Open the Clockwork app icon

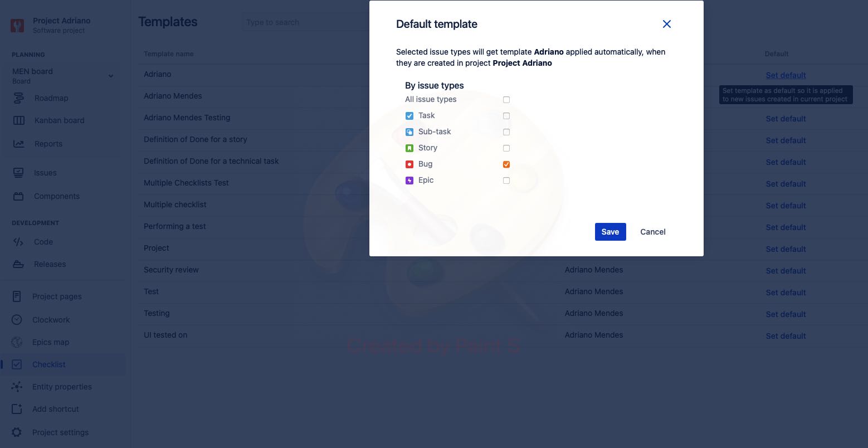[x=17, y=319]
